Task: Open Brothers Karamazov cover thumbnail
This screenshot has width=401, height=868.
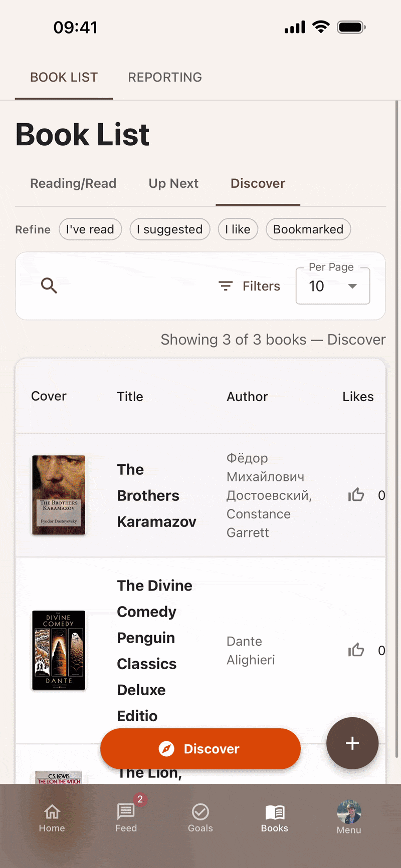Action: (x=59, y=495)
